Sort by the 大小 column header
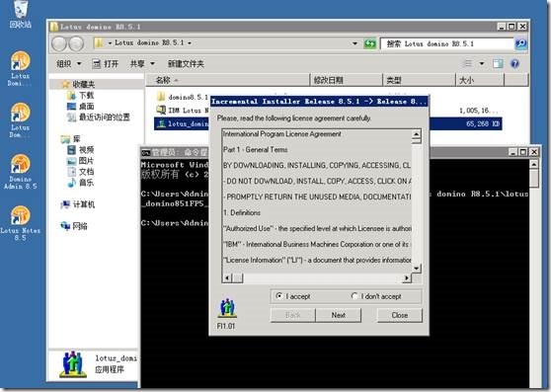 click(480, 80)
